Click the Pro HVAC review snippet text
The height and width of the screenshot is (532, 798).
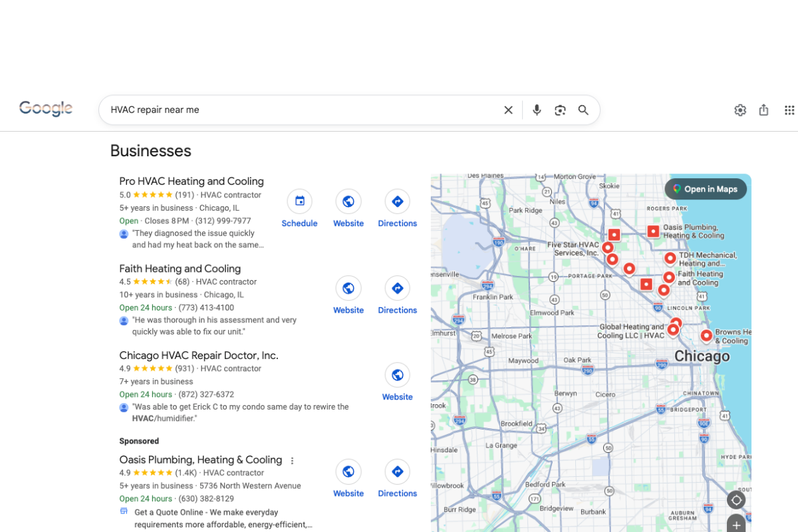[x=198, y=239]
